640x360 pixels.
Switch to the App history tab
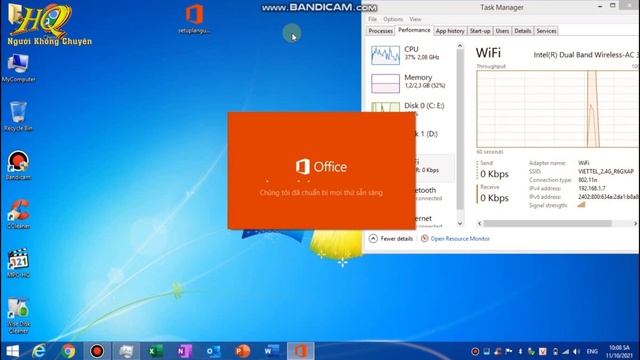tap(450, 31)
